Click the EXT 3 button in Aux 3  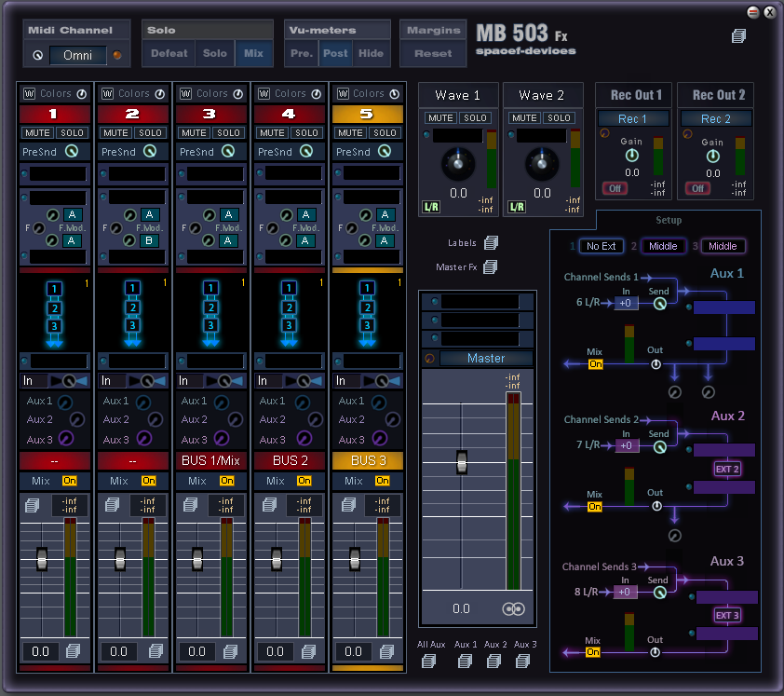pos(727,616)
